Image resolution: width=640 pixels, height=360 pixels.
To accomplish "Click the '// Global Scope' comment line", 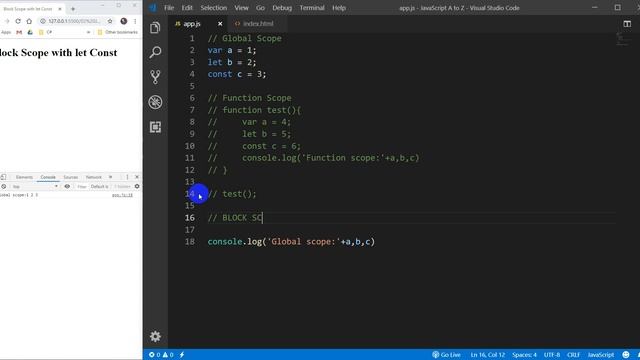I will [x=244, y=38].
